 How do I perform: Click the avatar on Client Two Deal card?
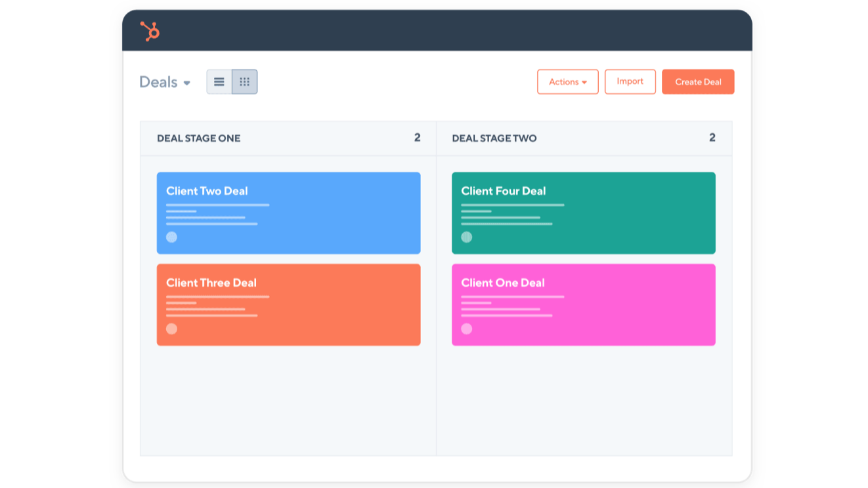172,237
